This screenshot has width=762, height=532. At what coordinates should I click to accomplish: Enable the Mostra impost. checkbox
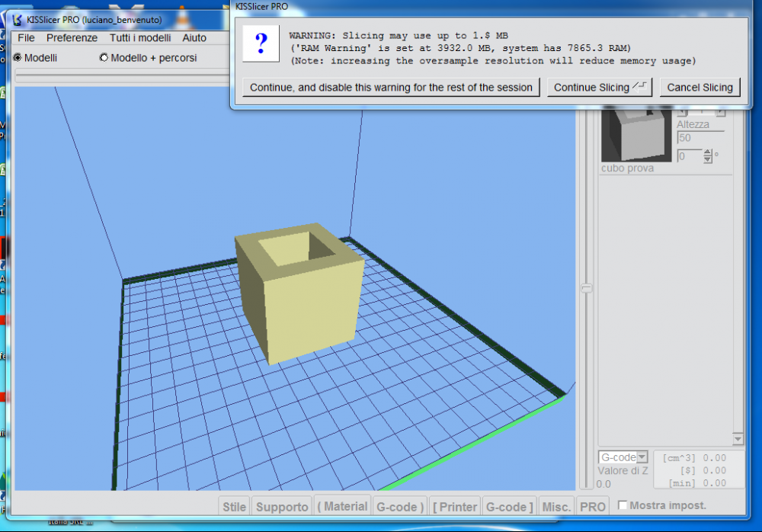point(623,505)
